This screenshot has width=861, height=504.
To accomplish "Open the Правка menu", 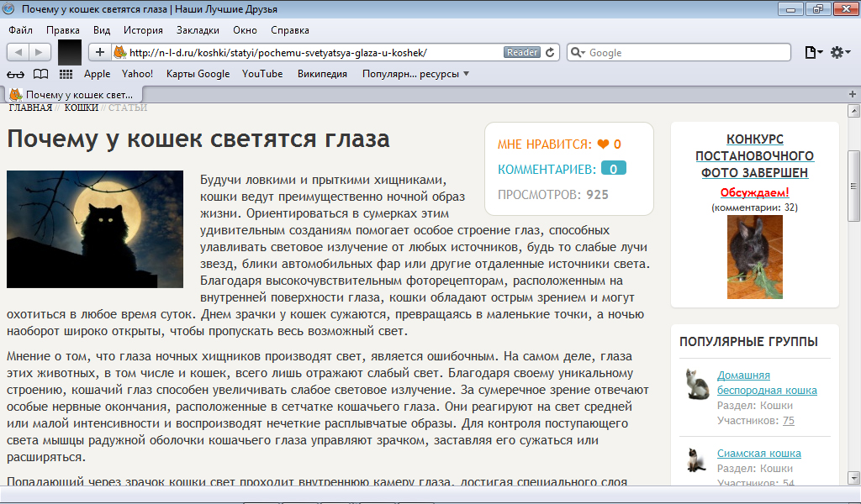I will coord(62,30).
